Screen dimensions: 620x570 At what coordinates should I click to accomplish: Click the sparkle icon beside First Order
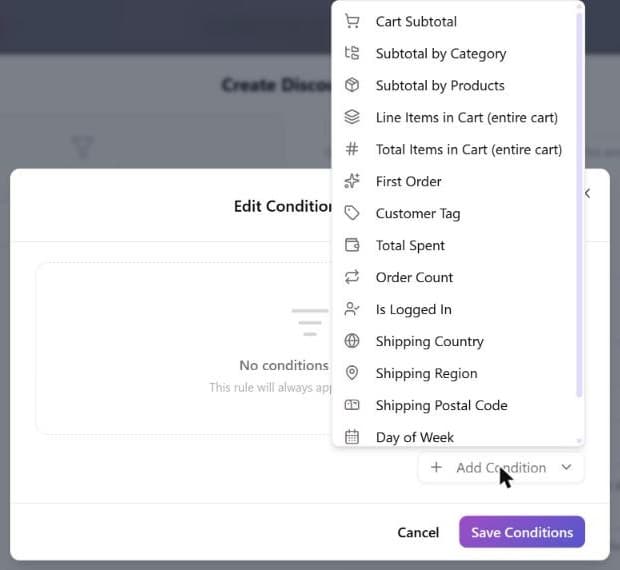[352, 181]
